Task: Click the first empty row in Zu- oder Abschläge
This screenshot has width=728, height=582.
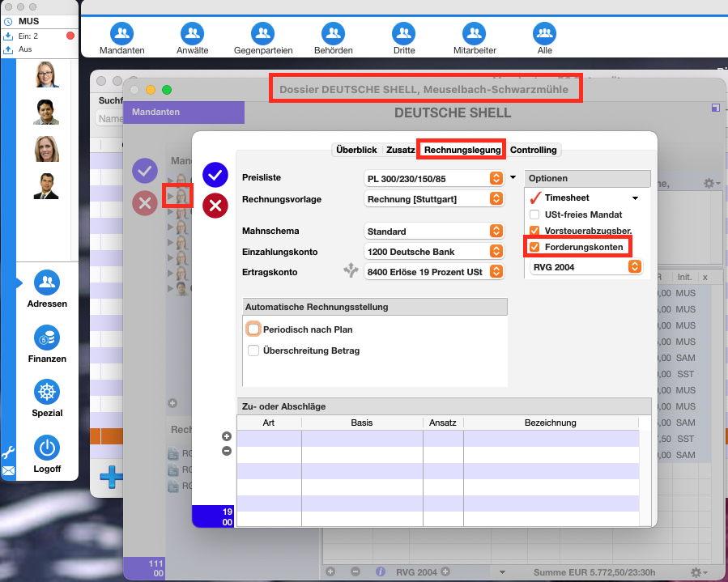Action: (x=438, y=438)
